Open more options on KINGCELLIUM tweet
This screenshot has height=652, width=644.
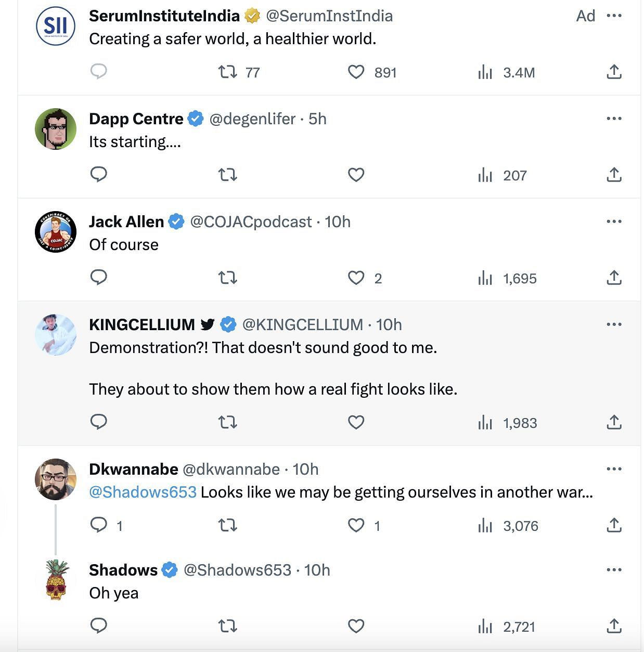coord(614,324)
